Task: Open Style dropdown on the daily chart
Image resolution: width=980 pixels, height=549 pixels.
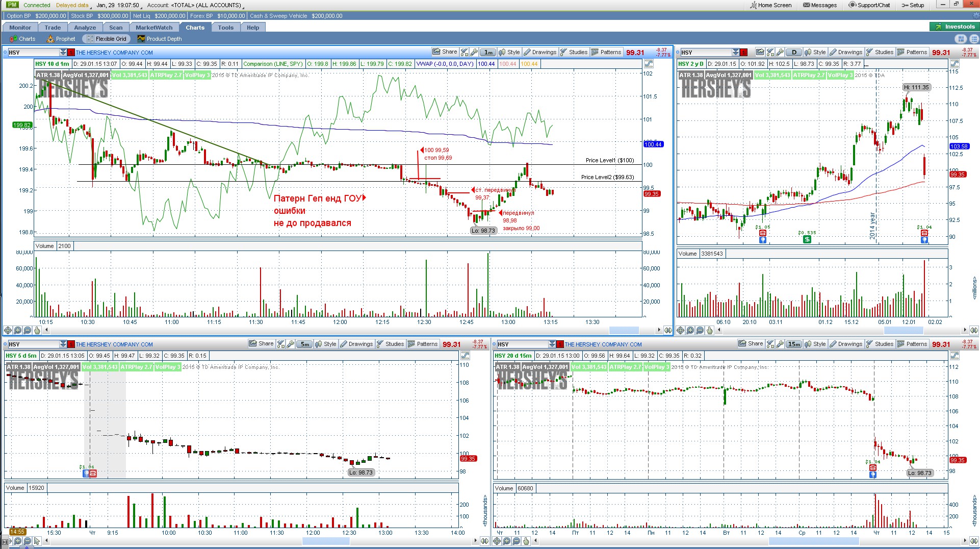Action: tap(815, 52)
